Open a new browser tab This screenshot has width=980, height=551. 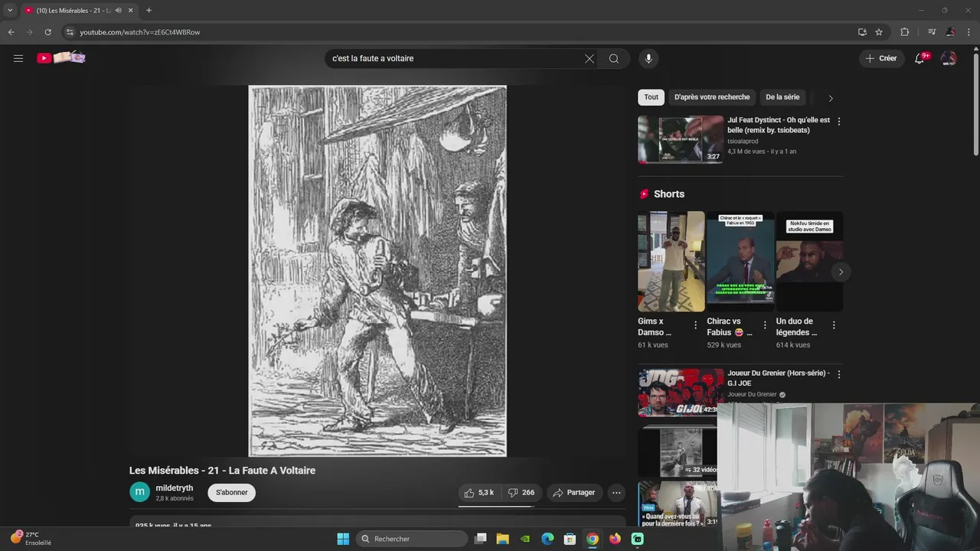(149, 11)
